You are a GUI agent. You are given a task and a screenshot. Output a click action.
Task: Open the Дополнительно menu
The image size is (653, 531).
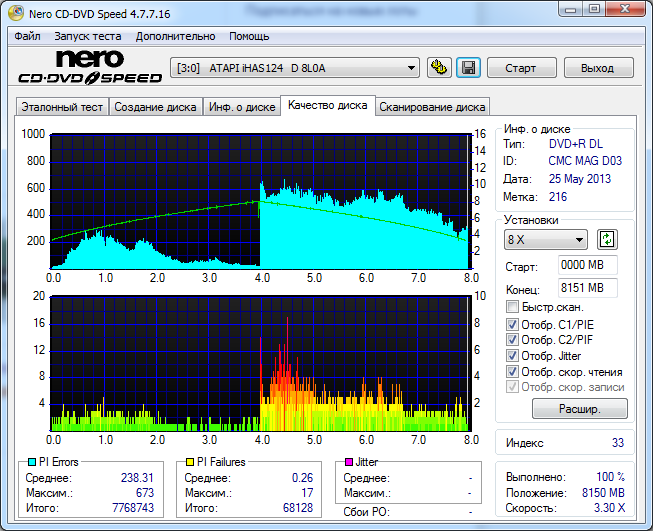175,36
